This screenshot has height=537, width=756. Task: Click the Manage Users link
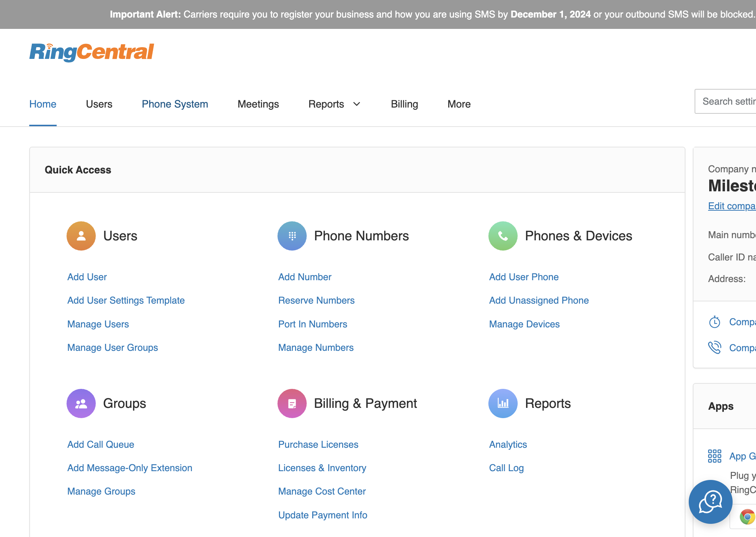click(98, 324)
